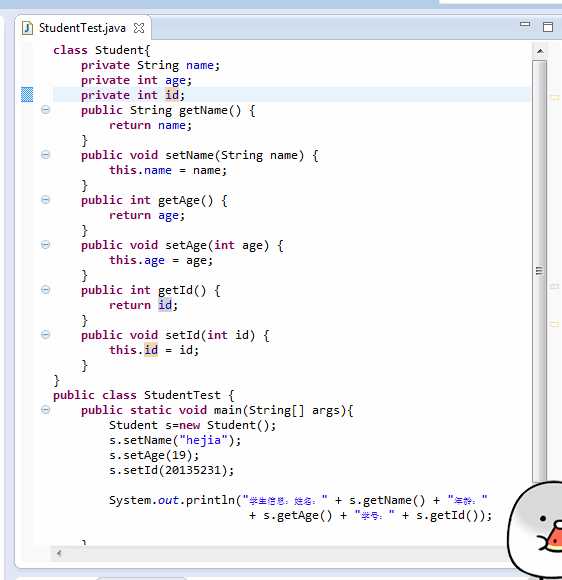This screenshot has height=580, width=562.
Task: Collapse the main method fold
Action: click(x=45, y=409)
